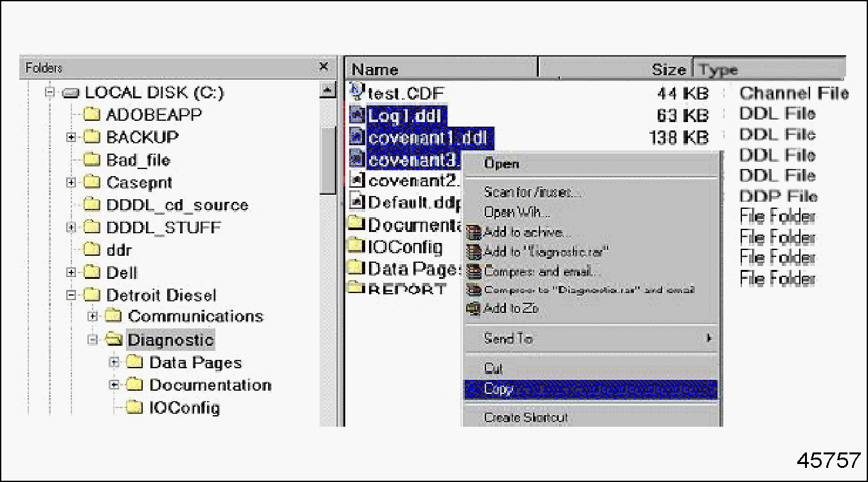
Task: Expand the BACKUP folder tree node
Action: click(x=71, y=138)
